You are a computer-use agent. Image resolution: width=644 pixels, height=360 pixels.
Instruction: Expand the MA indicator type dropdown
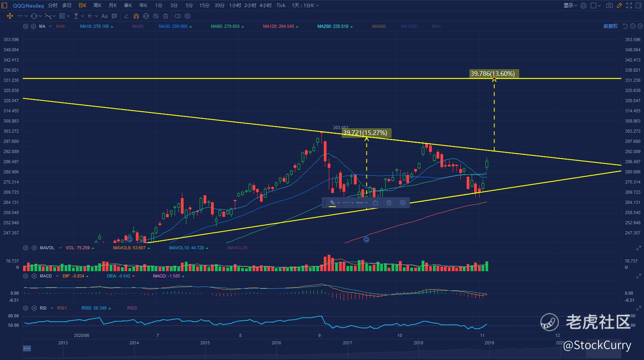tap(51, 26)
